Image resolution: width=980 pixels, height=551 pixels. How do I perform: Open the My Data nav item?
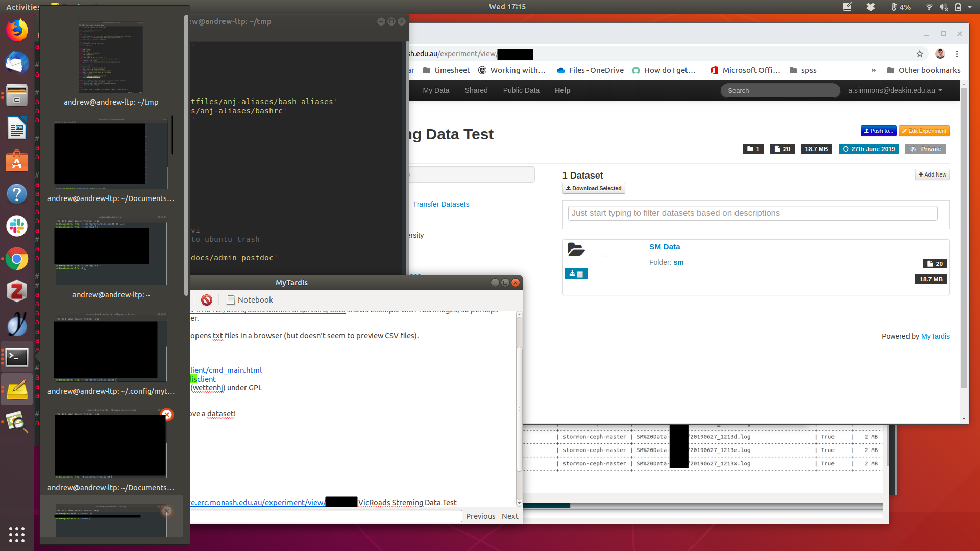[x=436, y=90]
